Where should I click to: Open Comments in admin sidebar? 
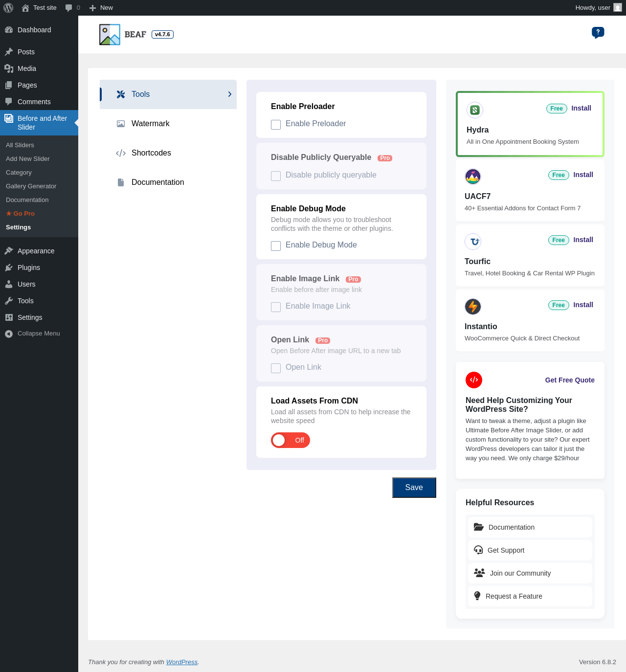coord(39,102)
